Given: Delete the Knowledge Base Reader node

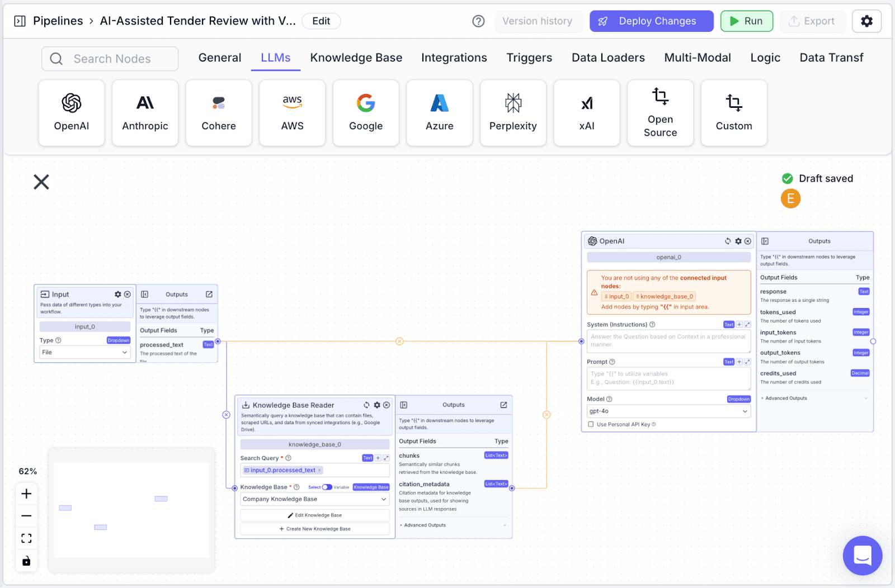Looking at the screenshot, I should (387, 405).
